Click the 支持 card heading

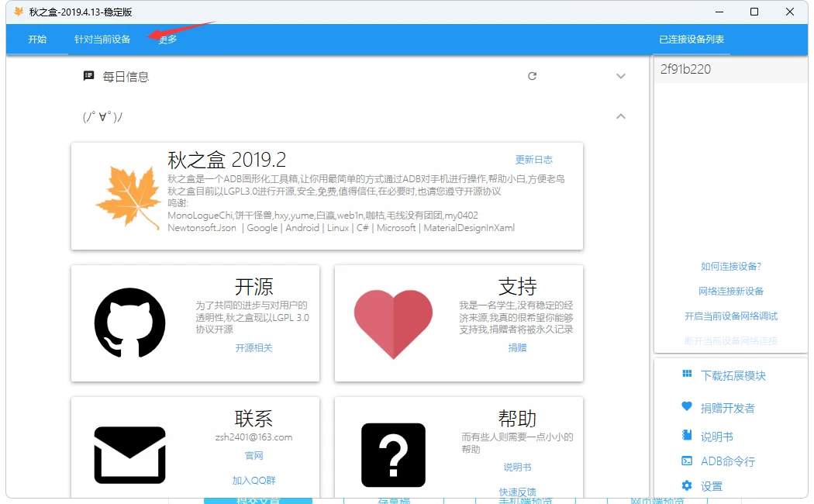pyautogui.click(x=518, y=287)
